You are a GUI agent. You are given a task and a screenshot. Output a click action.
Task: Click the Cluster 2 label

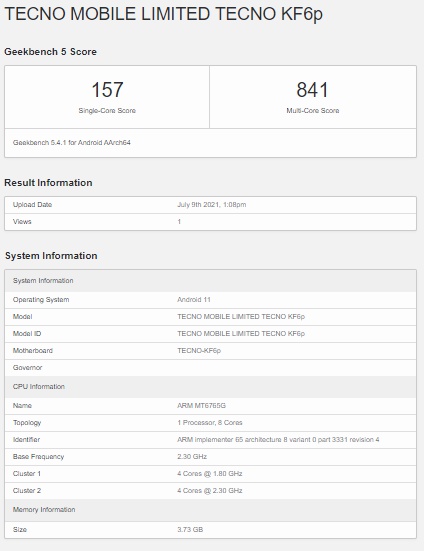pos(27,491)
